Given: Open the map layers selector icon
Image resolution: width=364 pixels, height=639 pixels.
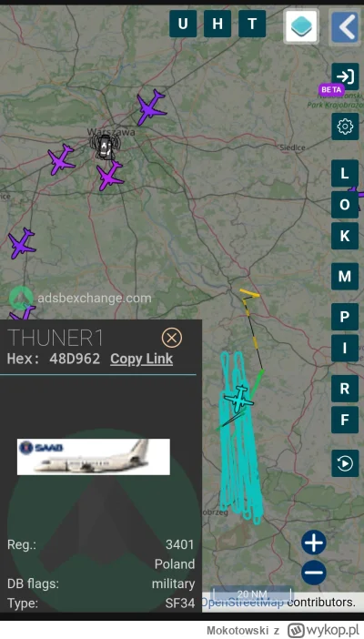Looking at the screenshot, I should click(301, 25).
